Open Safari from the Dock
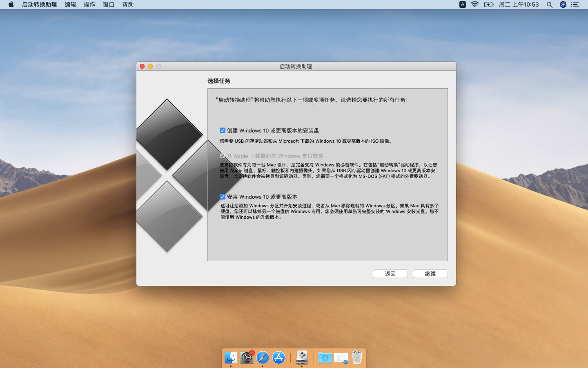 [x=263, y=357]
